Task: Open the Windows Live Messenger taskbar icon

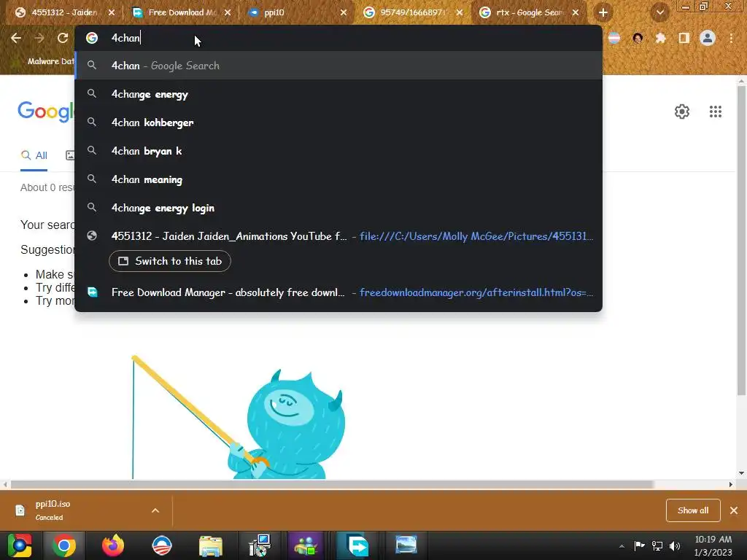Action: pos(306,545)
